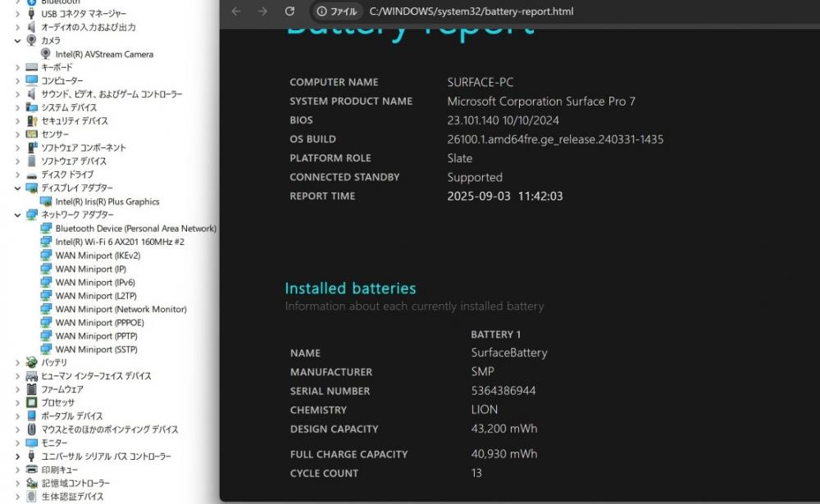Click the Microsoft Corporation Surface Pro 7 text
820x504 pixels.
(x=541, y=102)
